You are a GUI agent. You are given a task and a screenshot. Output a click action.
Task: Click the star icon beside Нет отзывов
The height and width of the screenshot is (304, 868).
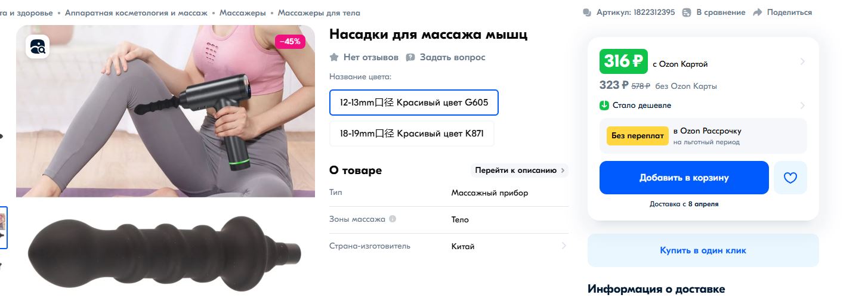pyautogui.click(x=334, y=57)
